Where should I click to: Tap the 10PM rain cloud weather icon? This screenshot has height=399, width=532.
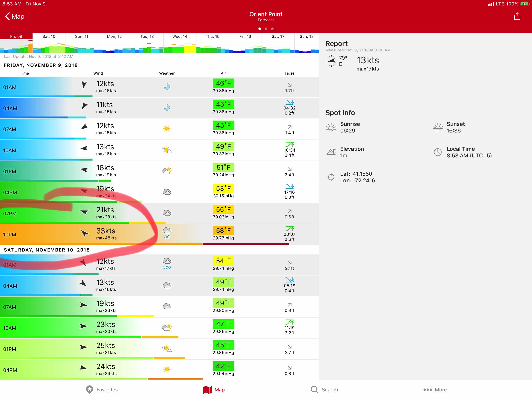pos(167,232)
